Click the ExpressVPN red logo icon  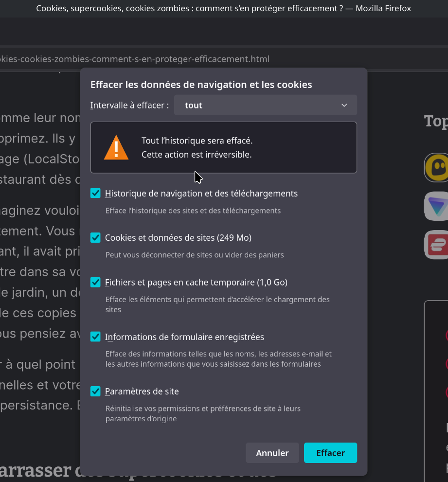[x=436, y=245]
